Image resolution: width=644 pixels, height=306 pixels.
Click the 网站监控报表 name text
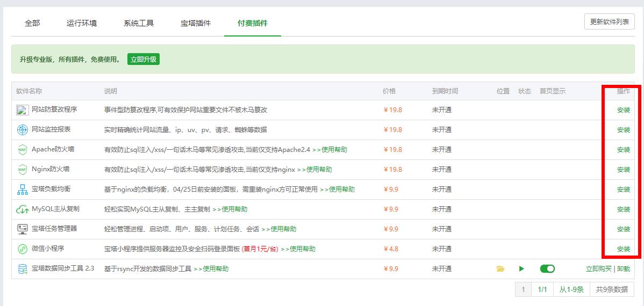click(51, 129)
